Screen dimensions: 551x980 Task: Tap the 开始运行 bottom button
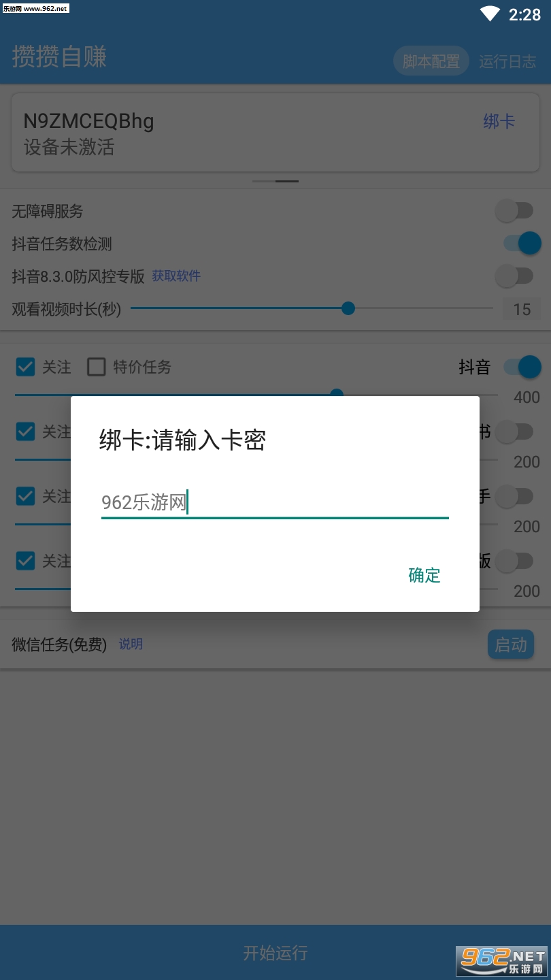pyautogui.click(x=275, y=952)
